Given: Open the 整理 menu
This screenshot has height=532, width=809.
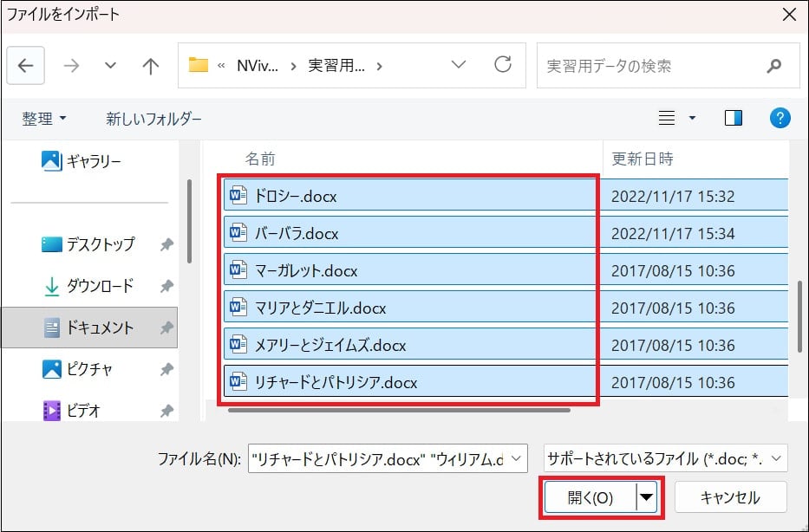Looking at the screenshot, I should click(x=44, y=119).
